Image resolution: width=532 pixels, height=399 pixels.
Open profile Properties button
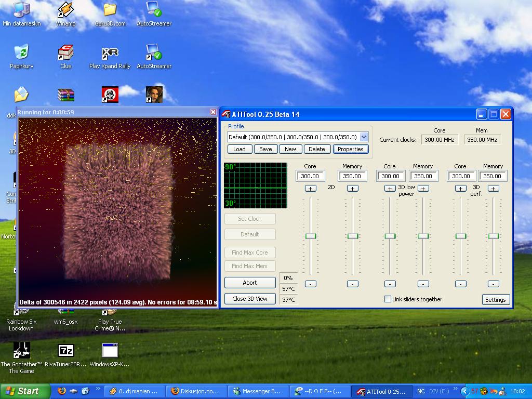pyautogui.click(x=351, y=149)
